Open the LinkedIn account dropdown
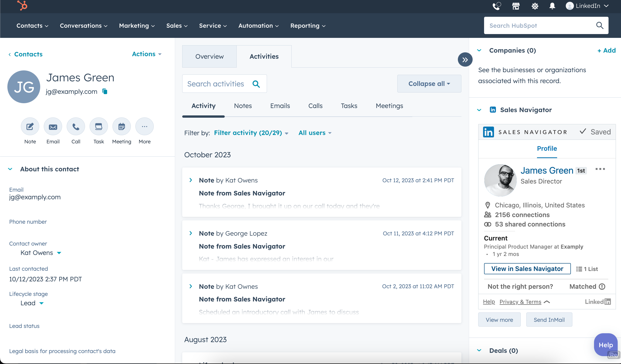 pos(588,6)
